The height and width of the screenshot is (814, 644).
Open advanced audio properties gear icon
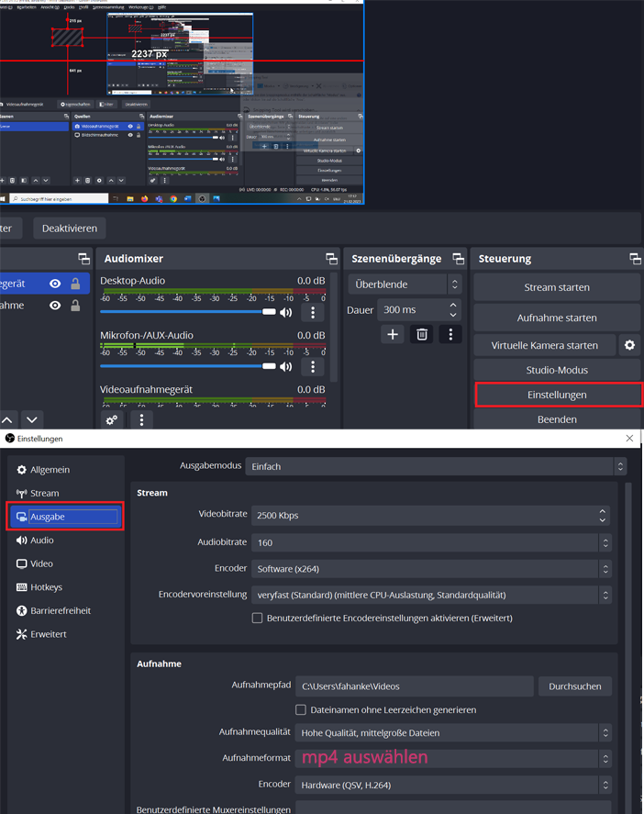pyautogui.click(x=112, y=419)
